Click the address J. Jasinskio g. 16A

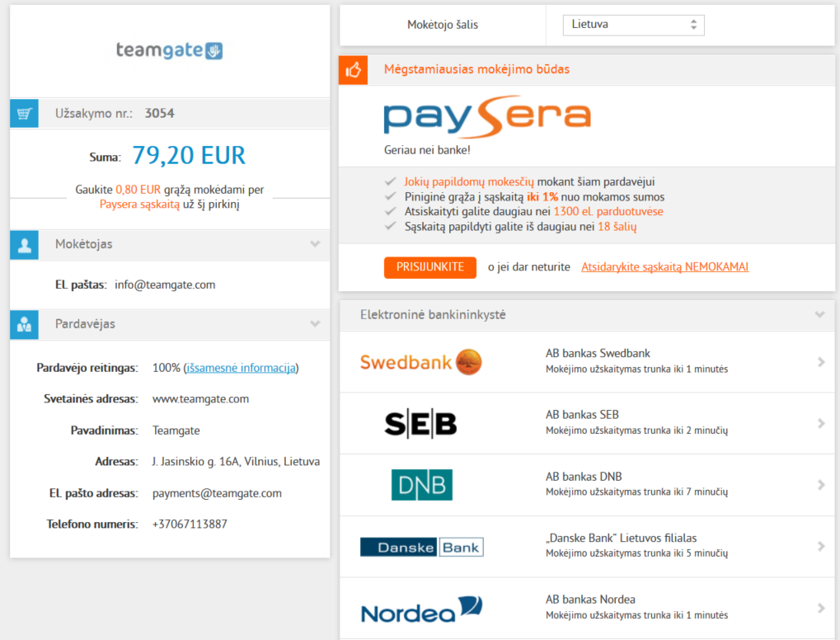[x=196, y=462]
